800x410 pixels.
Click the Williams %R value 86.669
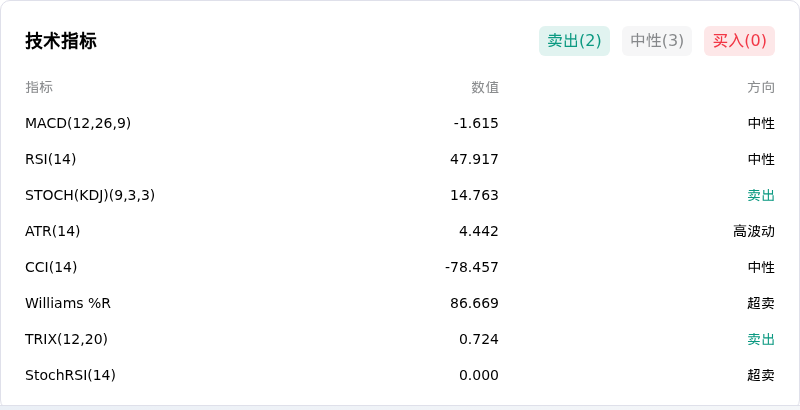(x=474, y=303)
